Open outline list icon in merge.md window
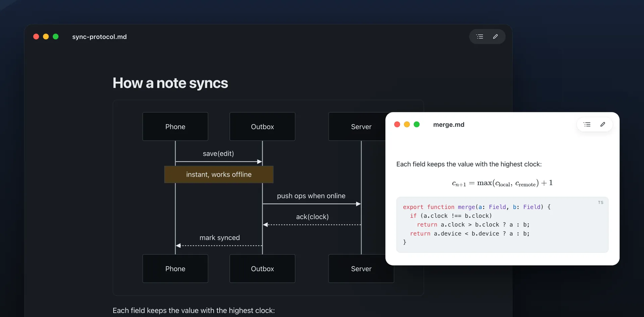Viewport: 644px width, 317px height. (587, 124)
